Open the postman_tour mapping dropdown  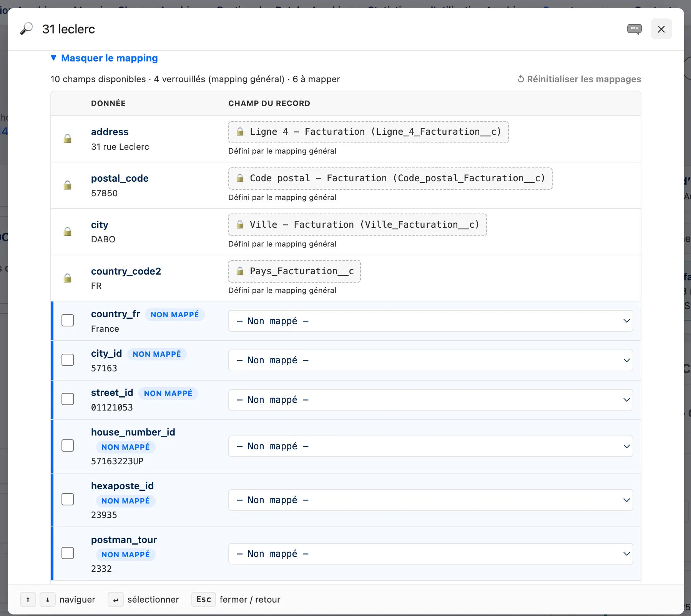430,554
